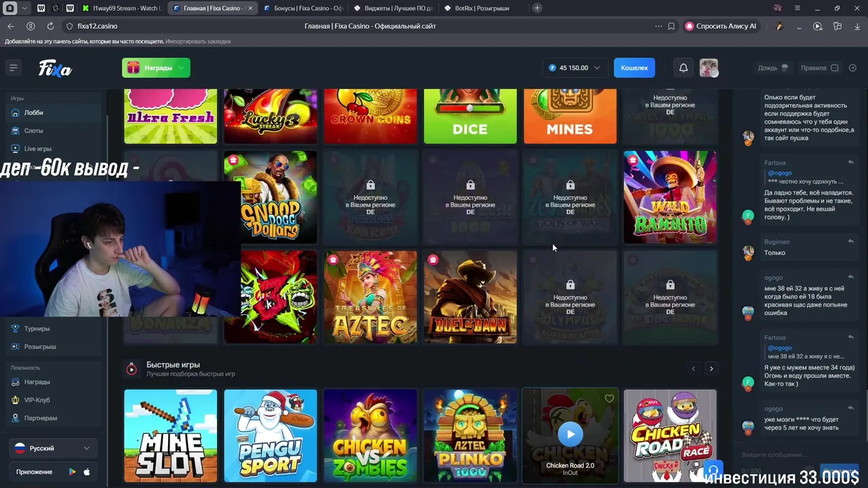
Task: Open the Ultra Fresh game
Action: pyautogui.click(x=171, y=116)
